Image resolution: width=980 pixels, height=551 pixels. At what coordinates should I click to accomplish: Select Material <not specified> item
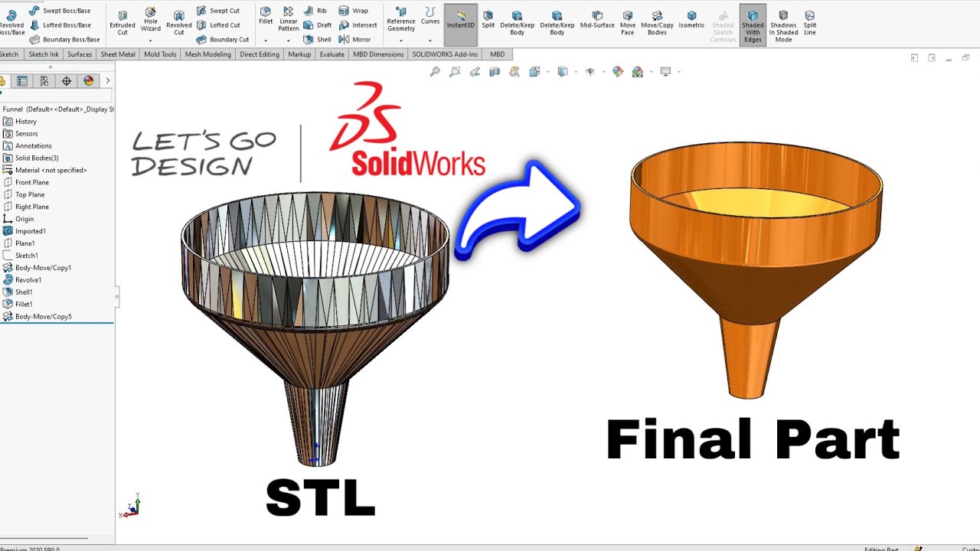(45, 170)
